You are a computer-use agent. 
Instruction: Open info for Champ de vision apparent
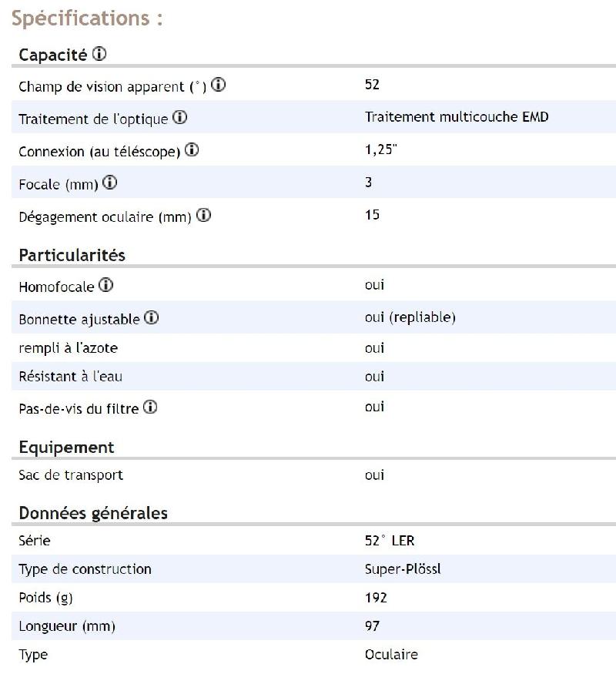[218, 86]
